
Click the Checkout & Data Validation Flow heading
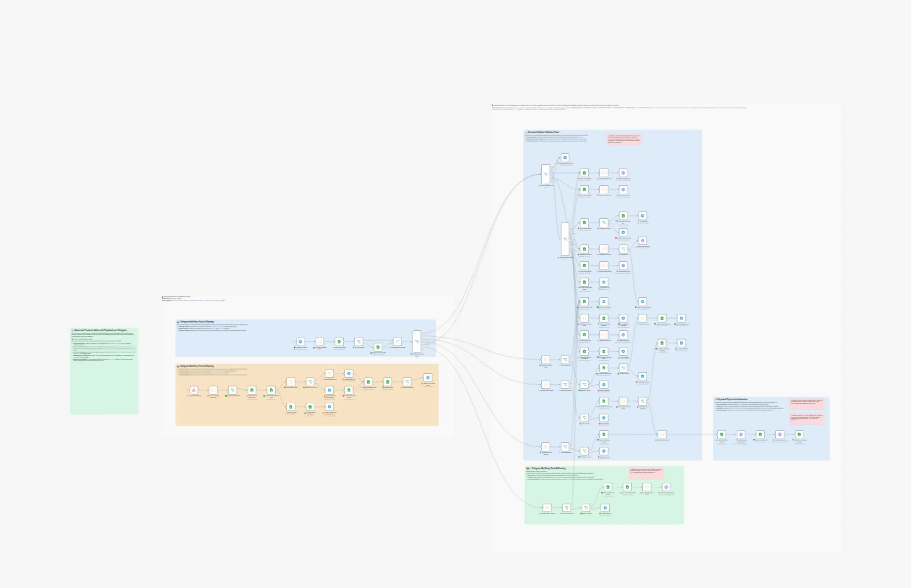tap(543, 132)
